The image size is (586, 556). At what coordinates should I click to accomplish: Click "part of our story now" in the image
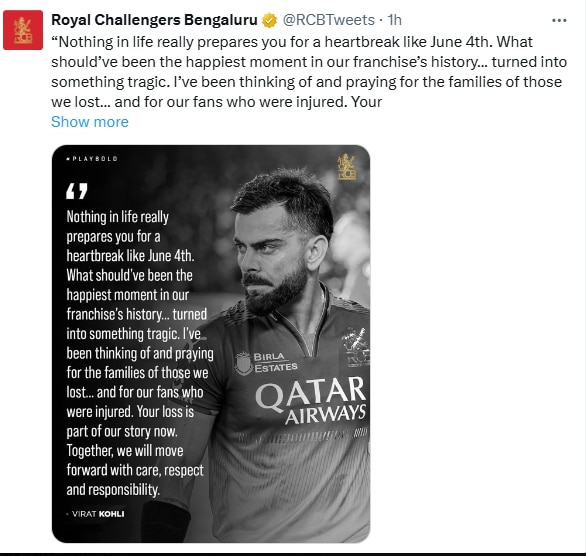click(x=122, y=431)
